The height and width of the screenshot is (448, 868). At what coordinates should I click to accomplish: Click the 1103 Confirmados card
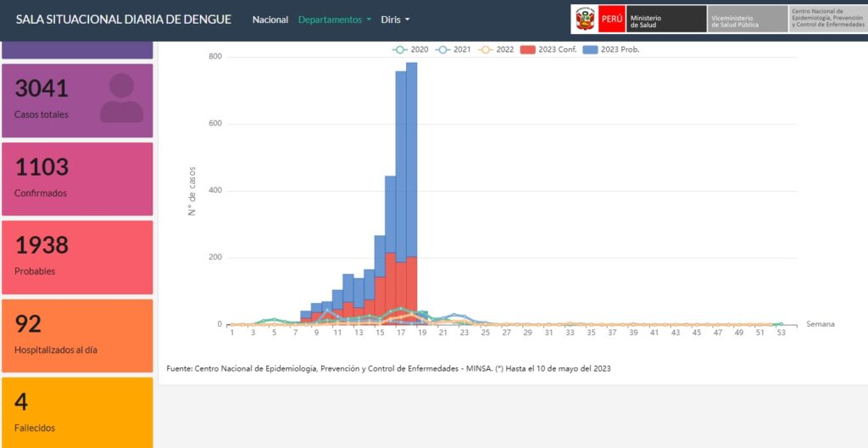click(77, 178)
